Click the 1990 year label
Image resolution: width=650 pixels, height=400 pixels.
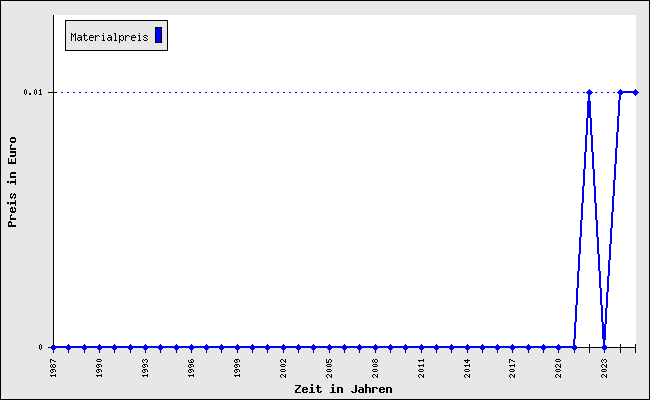click(x=99, y=368)
